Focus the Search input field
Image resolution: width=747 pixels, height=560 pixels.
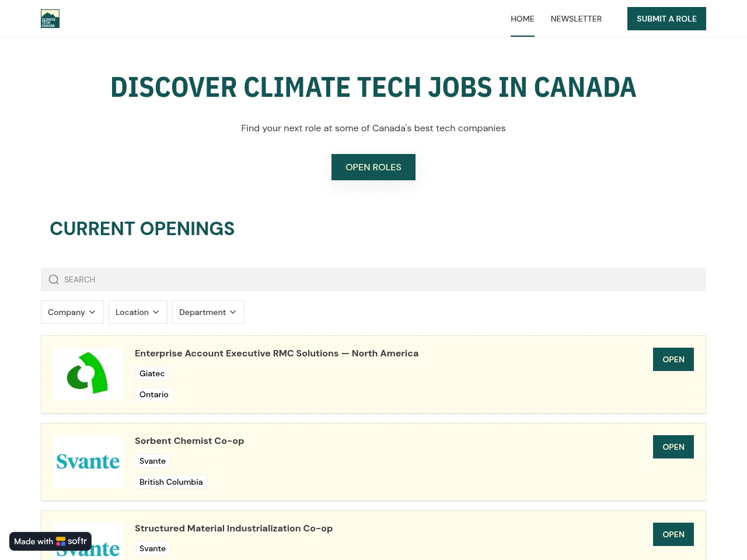tap(373, 279)
